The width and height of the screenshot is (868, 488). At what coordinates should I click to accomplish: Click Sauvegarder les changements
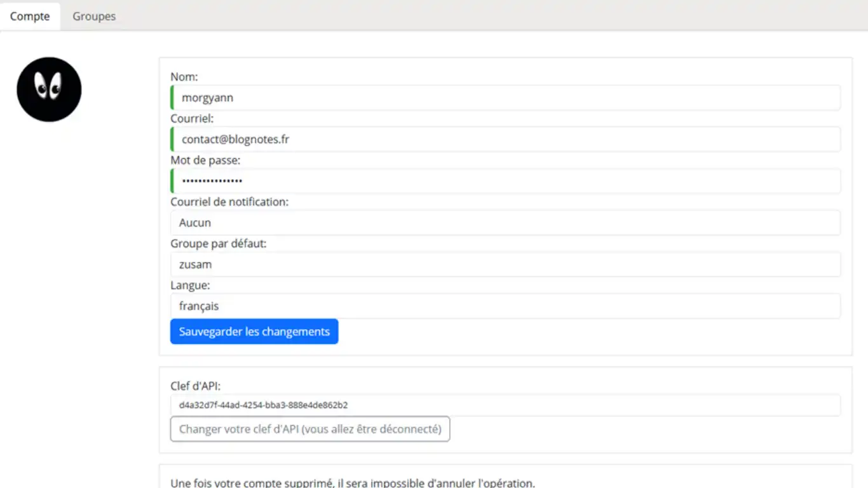pyautogui.click(x=254, y=331)
